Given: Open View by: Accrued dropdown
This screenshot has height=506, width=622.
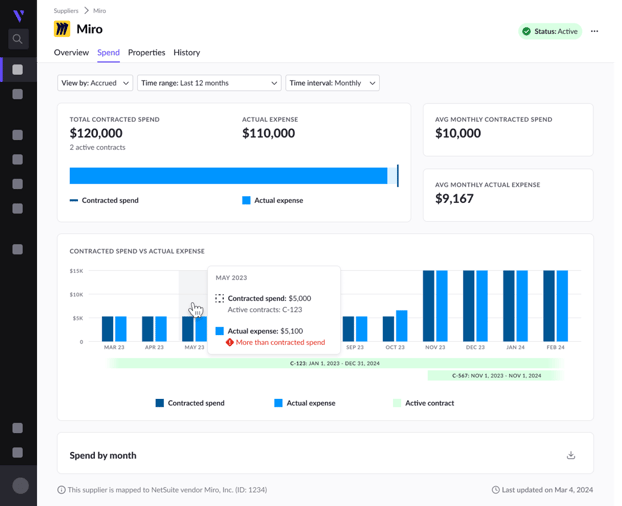Looking at the screenshot, I should point(95,83).
